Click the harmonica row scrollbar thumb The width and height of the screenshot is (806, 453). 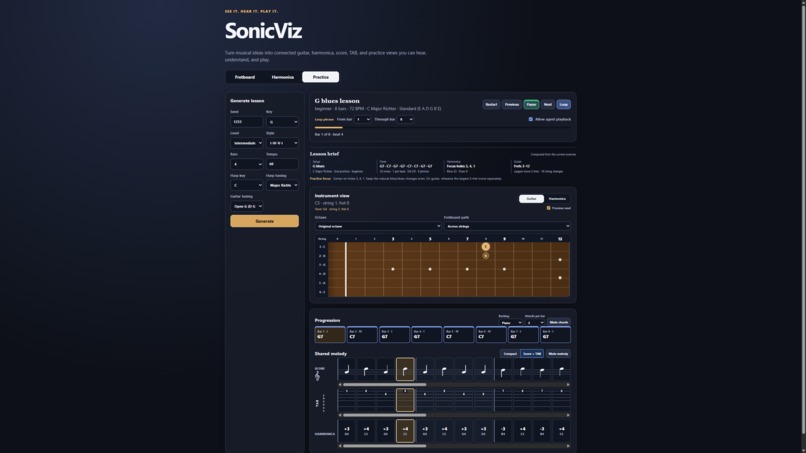[384, 446]
